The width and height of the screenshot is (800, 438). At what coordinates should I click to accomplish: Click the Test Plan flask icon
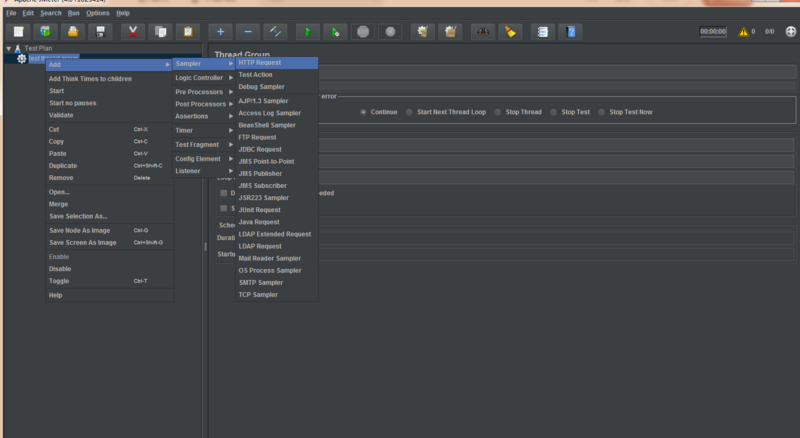17,48
